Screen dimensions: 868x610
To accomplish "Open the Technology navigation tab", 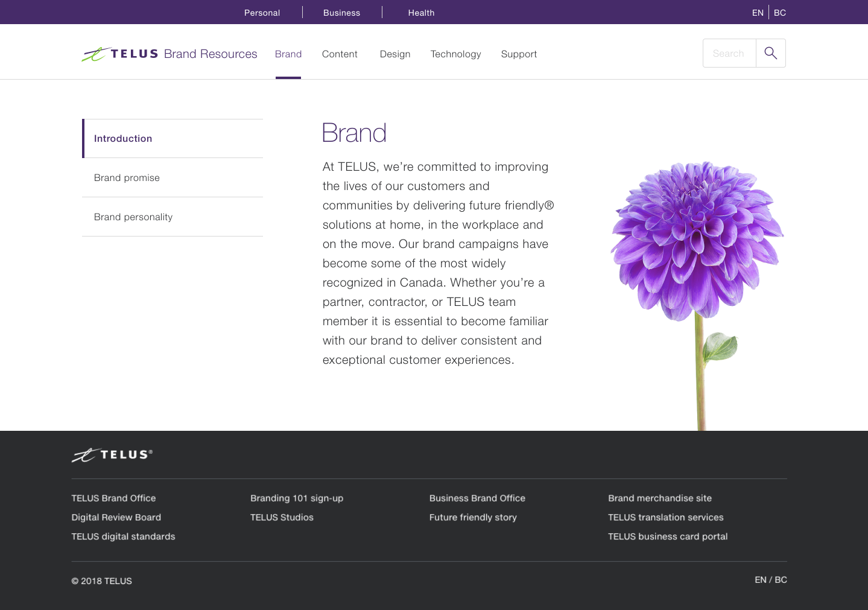I will [456, 54].
